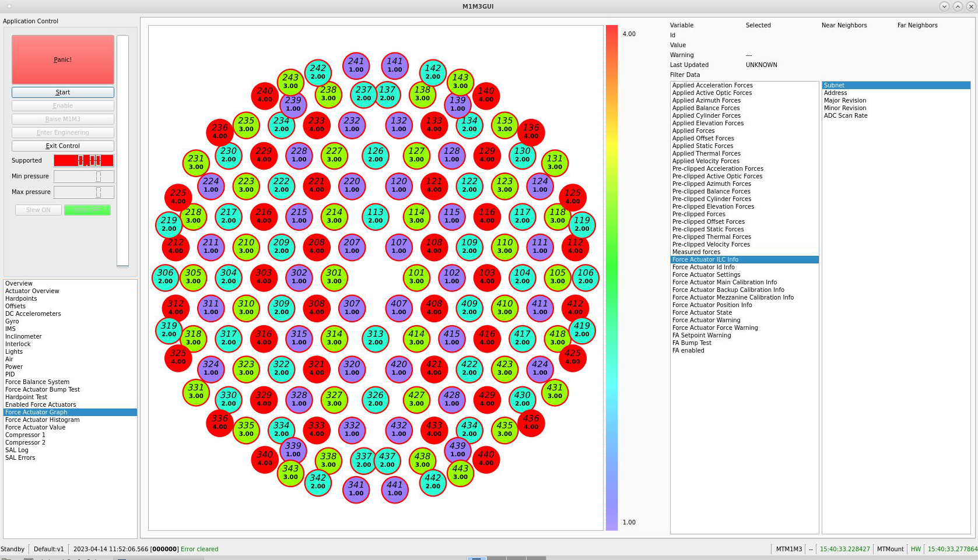
Task: Select the Address field
Action: point(896,93)
